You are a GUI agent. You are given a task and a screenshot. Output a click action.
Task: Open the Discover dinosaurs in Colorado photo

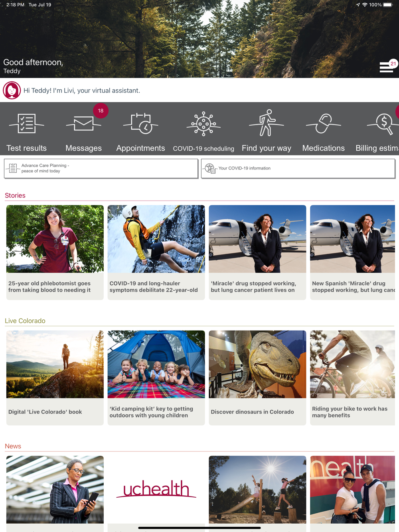tap(257, 364)
